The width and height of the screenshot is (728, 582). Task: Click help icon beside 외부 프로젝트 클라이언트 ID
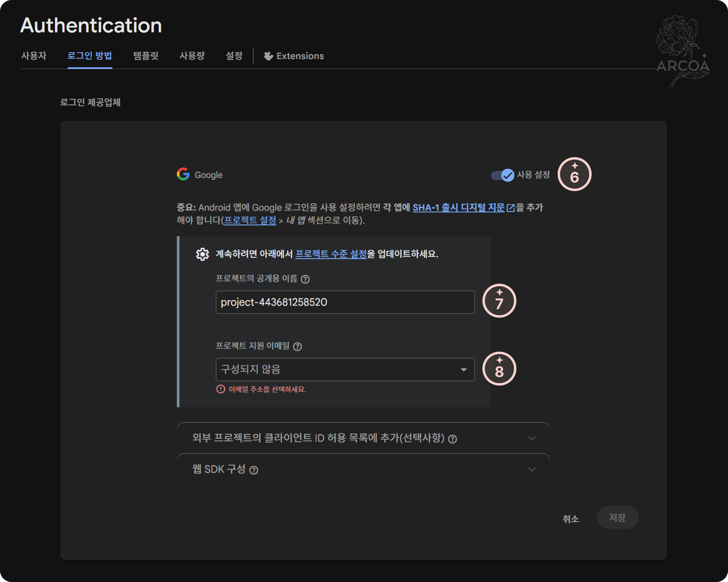pos(452,439)
